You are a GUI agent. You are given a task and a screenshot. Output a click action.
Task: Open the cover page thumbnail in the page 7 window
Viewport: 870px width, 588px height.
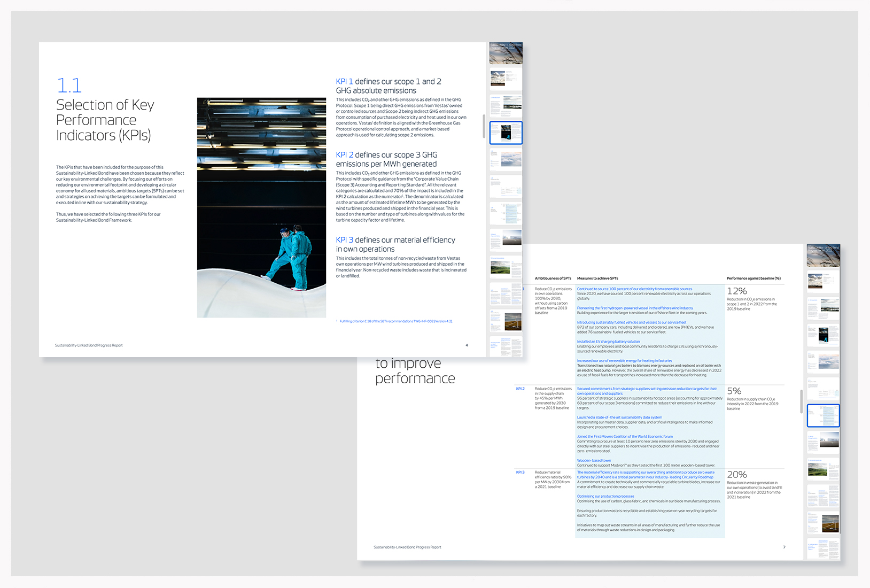pos(824,256)
